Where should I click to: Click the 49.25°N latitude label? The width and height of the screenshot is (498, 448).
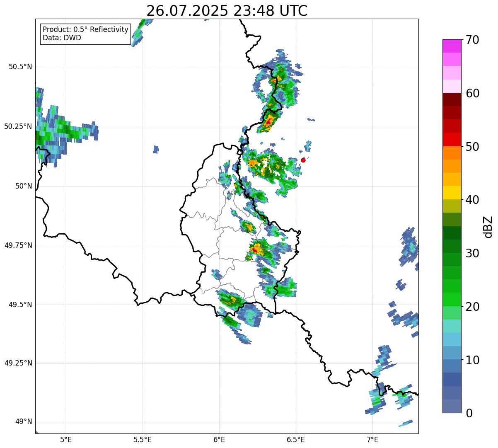(x=18, y=363)
